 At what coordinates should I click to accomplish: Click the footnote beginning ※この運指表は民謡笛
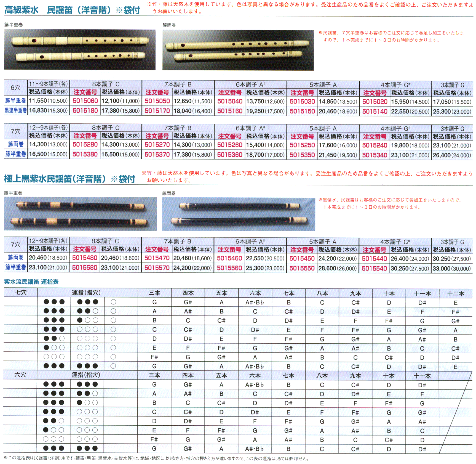pos(156,458)
